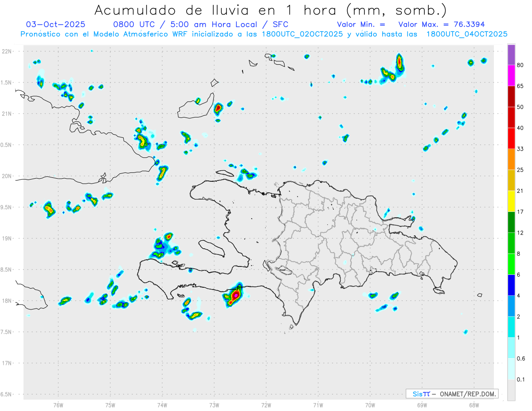Select the purple swatch above 80 in the legend

coord(512,55)
